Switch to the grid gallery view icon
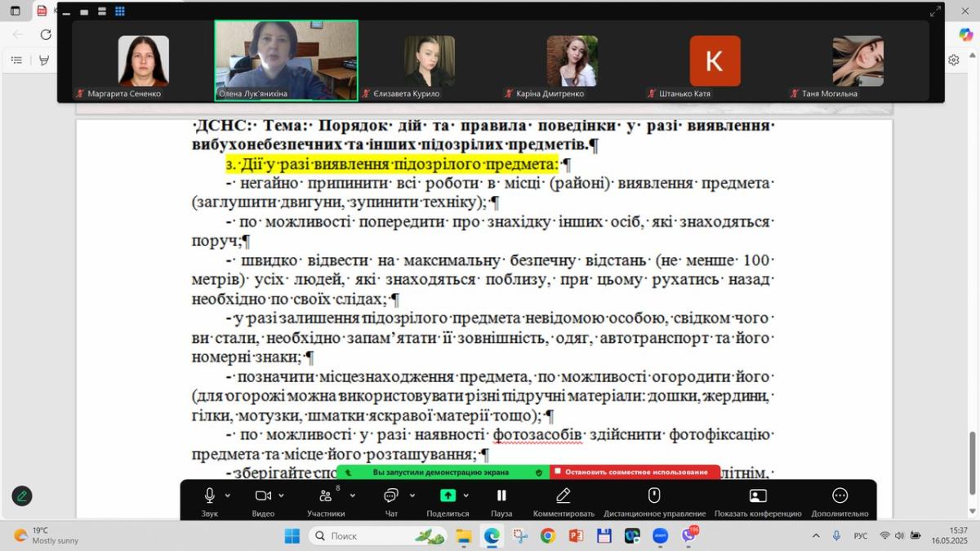The image size is (980, 551). [119, 11]
